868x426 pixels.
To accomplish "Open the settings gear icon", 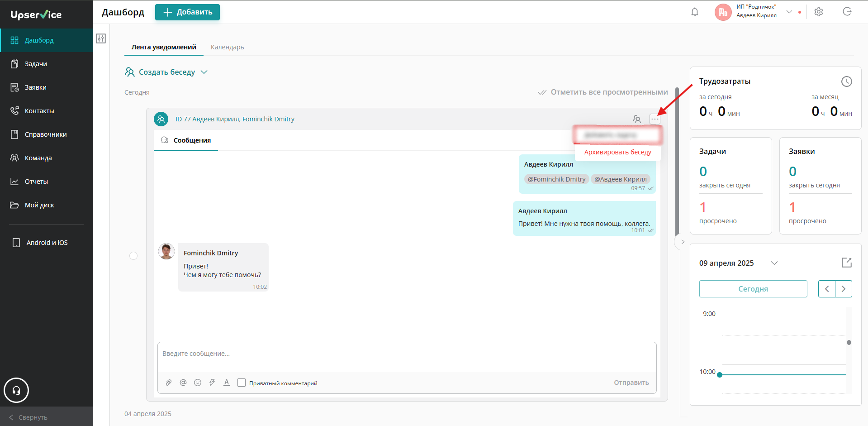I will pyautogui.click(x=819, y=12).
